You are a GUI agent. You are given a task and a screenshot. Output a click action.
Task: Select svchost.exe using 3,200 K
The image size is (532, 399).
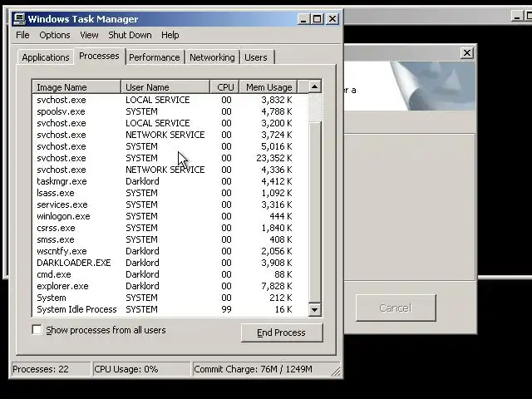(x=170, y=123)
